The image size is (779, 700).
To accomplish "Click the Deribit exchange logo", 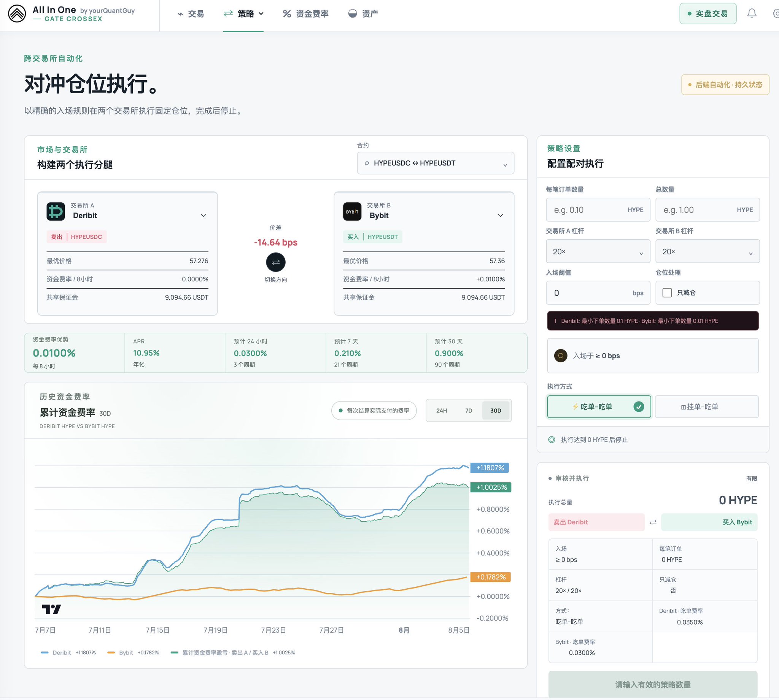I will tap(56, 211).
